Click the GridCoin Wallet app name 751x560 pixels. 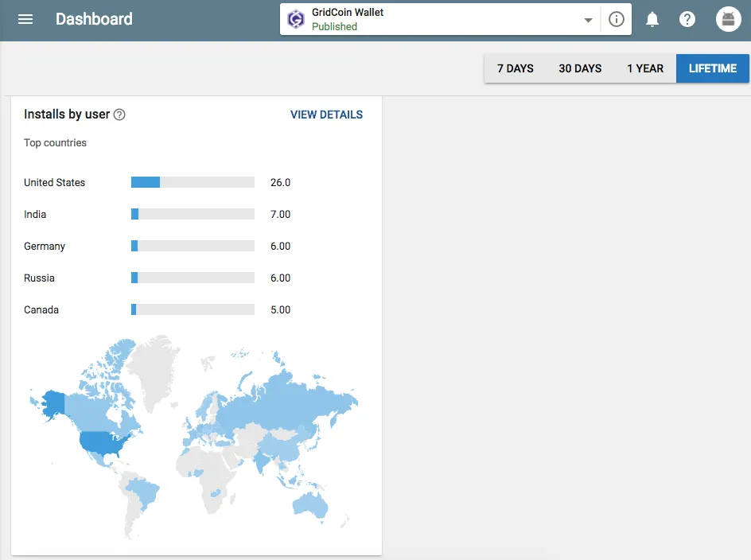coord(348,13)
